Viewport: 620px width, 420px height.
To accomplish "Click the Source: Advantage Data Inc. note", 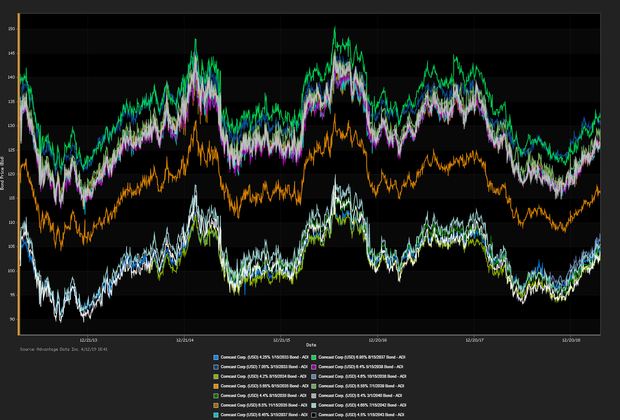I will 64,350.
